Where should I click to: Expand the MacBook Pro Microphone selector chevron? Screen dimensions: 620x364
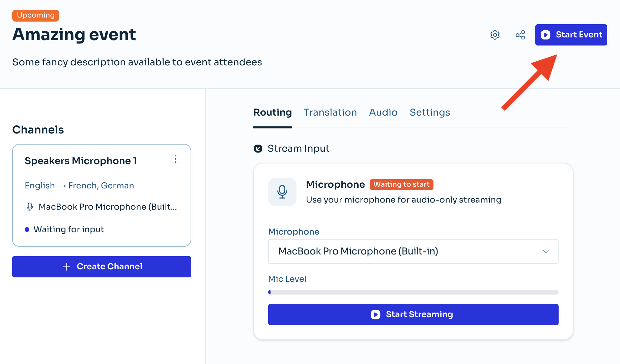click(x=546, y=251)
